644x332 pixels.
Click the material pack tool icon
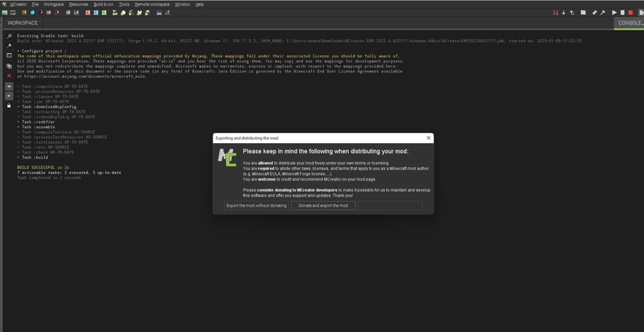(123, 12)
